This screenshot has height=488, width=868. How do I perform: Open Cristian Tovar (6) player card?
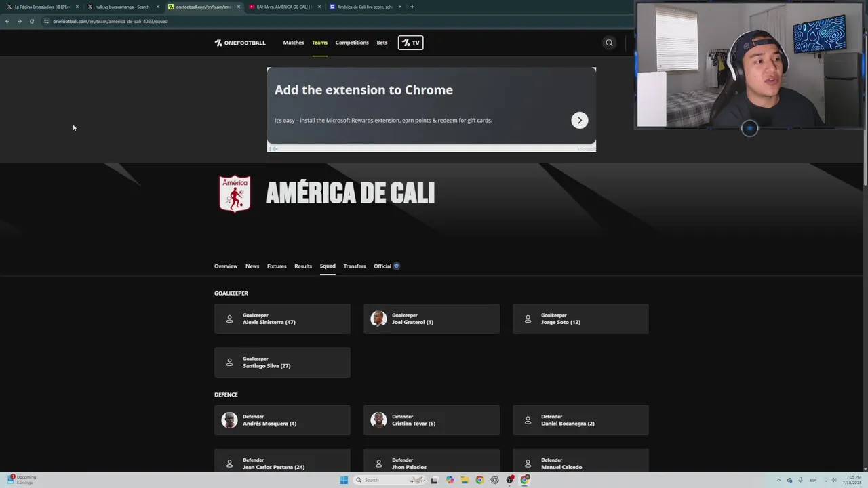(431, 420)
